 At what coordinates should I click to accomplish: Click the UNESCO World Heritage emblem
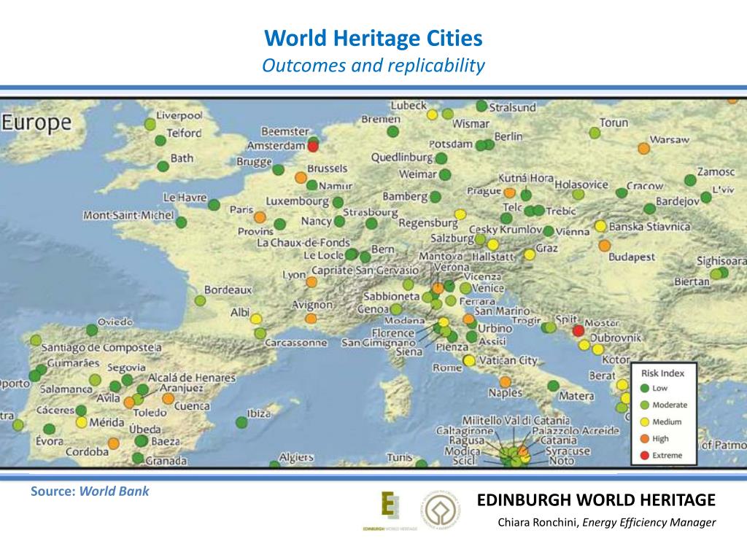(x=441, y=510)
